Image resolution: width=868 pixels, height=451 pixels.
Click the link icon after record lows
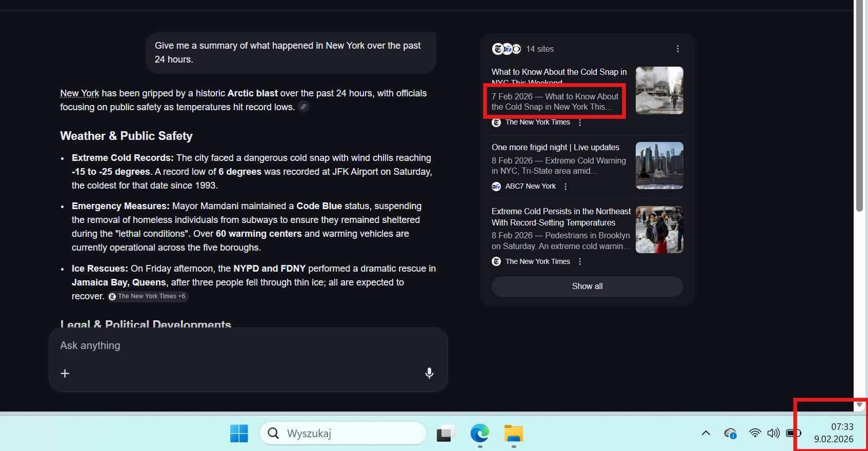pyautogui.click(x=304, y=107)
